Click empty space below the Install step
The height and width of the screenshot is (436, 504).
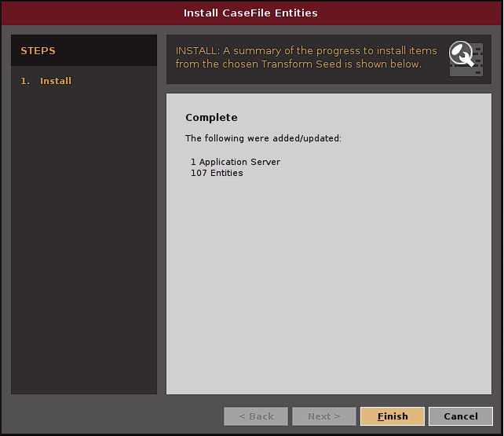pyautogui.click(x=84, y=236)
